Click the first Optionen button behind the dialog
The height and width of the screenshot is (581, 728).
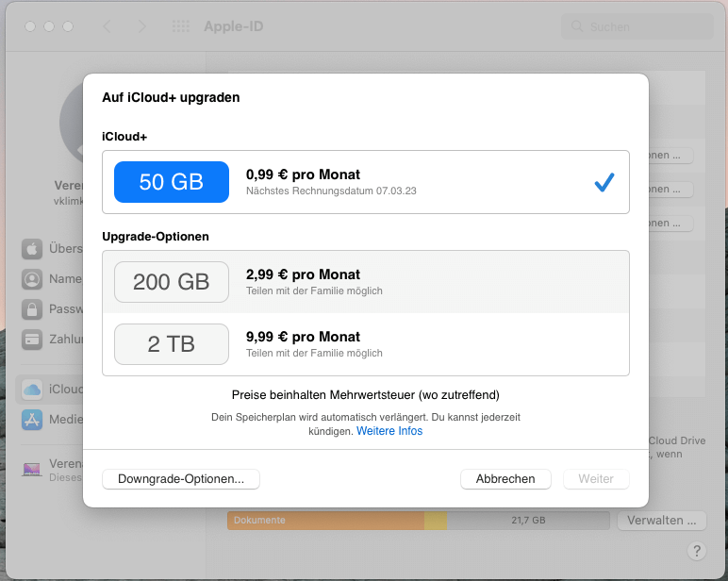pos(670,155)
